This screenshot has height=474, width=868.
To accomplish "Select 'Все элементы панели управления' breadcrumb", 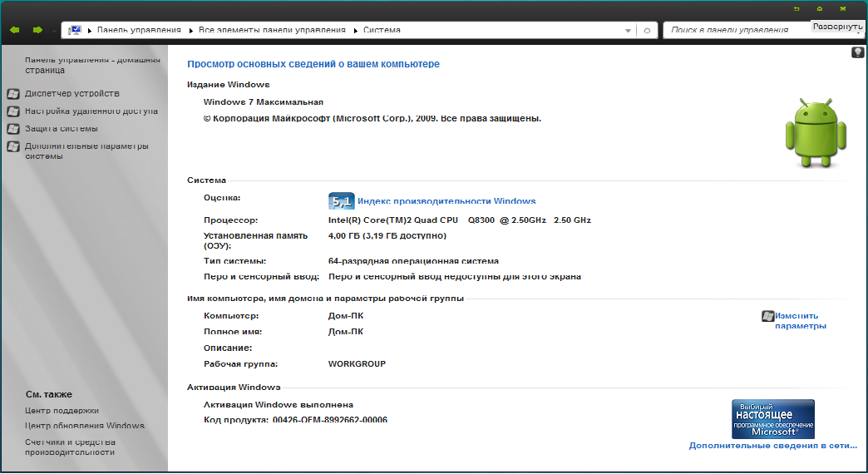I will pyautogui.click(x=272, y=30).
